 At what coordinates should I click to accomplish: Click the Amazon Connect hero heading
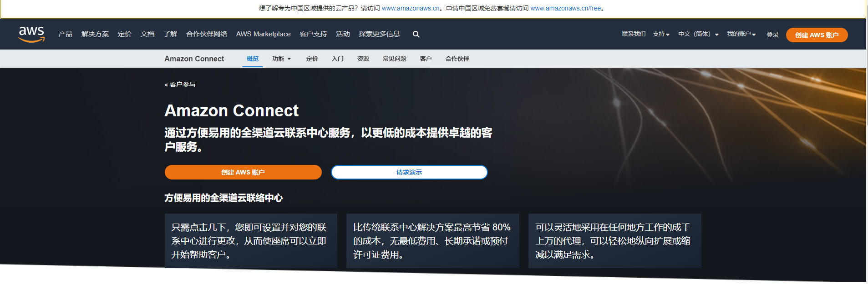coord(232,110)
